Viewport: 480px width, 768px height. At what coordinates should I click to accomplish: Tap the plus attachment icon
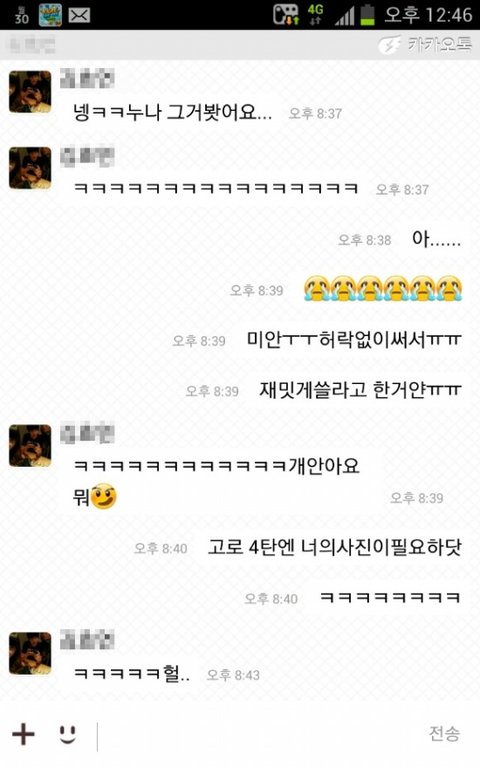point(23,734)
